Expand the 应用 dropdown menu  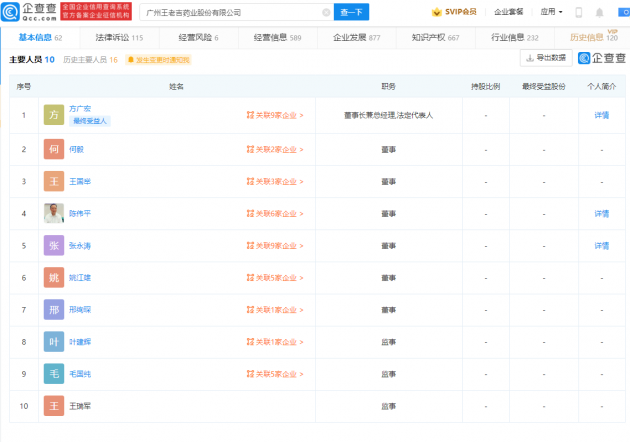point(551,12)
